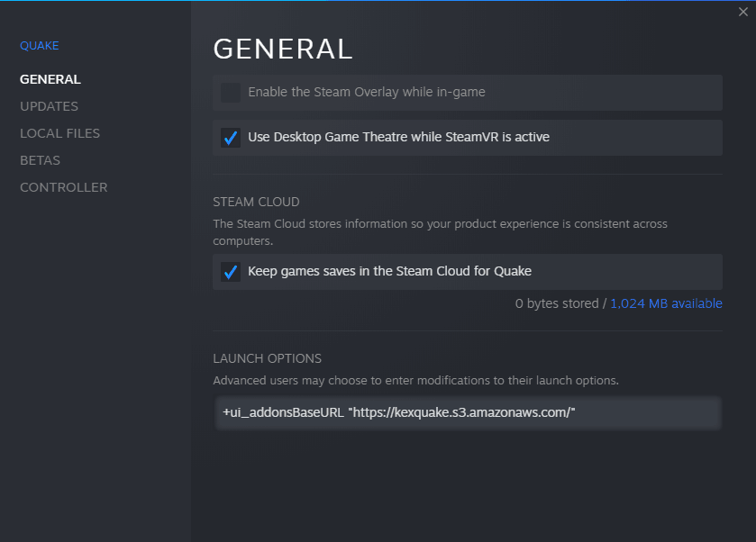Click the 1,024 MB available link
756x542 pixels.
[666, 303]
